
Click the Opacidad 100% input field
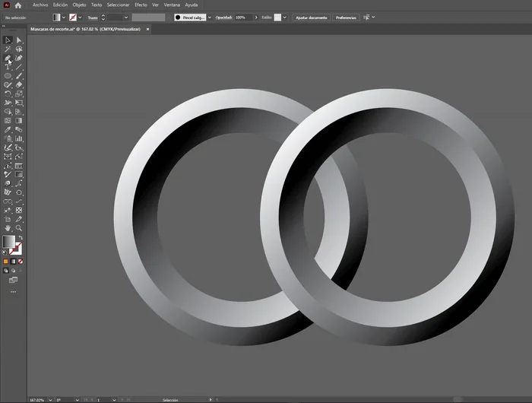241,17
